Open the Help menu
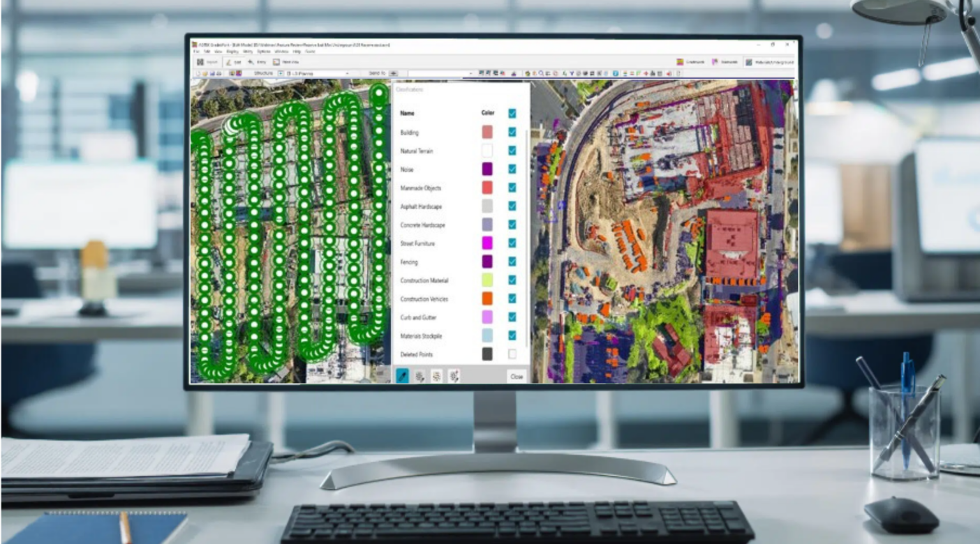Viewport: 980px width, 544px height. coord(297,52)
